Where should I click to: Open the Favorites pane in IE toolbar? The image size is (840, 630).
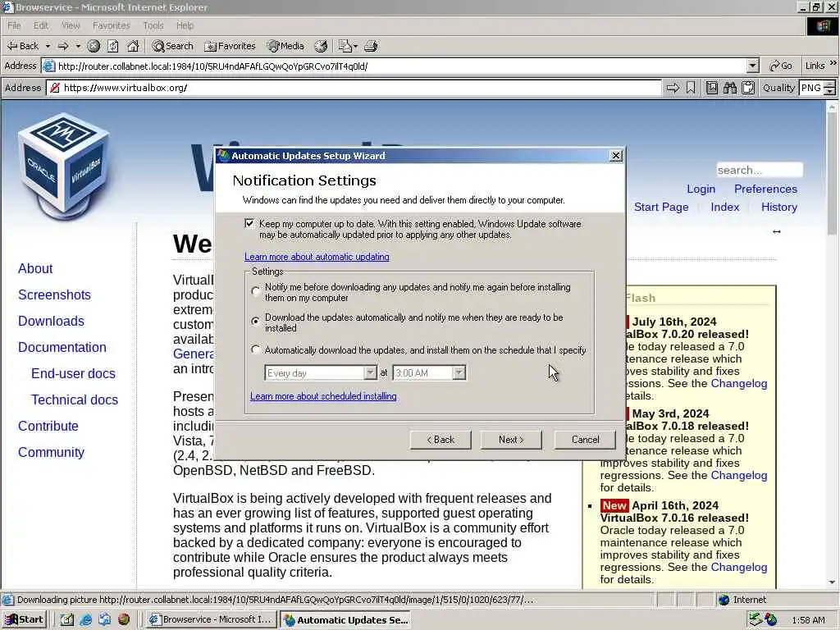(231, 46)
